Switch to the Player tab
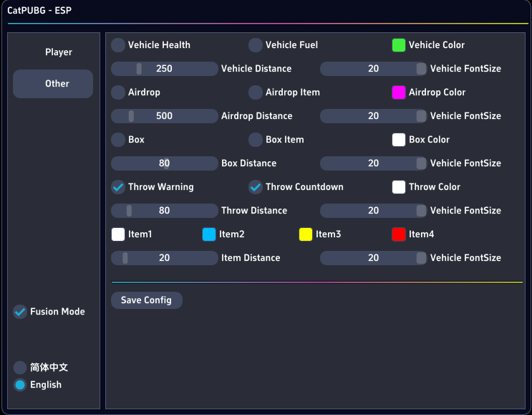The image size is (532, 415). pyautogui.click(x=53, y=52)
